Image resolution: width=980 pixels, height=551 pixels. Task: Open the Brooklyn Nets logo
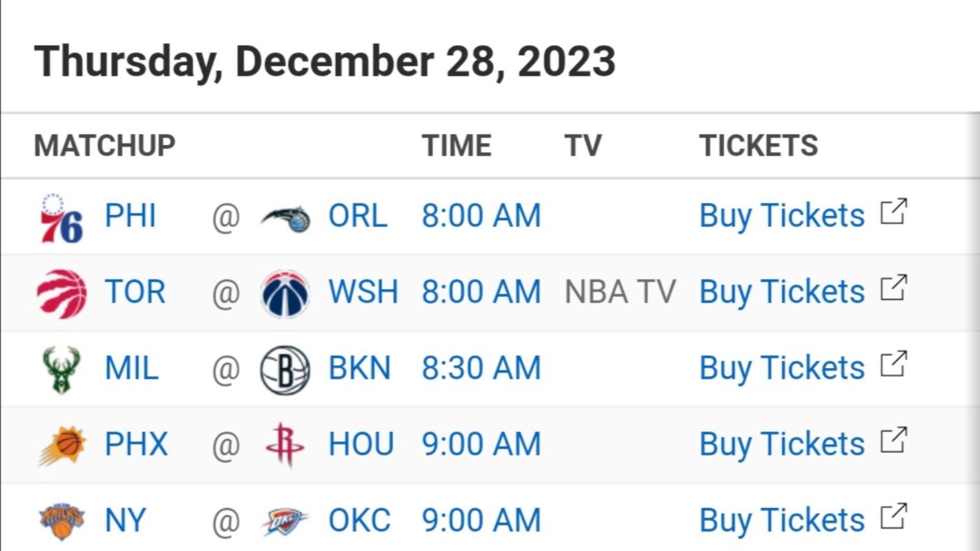tap(285, 370)
